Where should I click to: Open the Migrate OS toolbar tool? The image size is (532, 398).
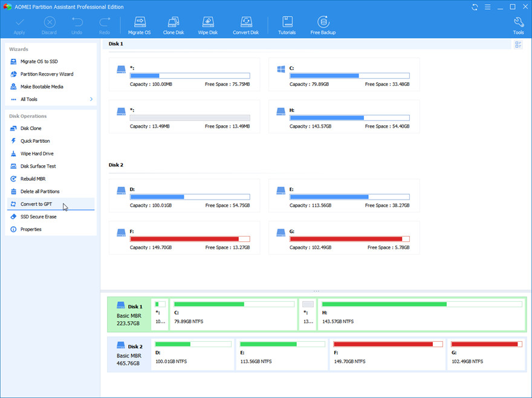pyautogui.click(x=140, y=25)
